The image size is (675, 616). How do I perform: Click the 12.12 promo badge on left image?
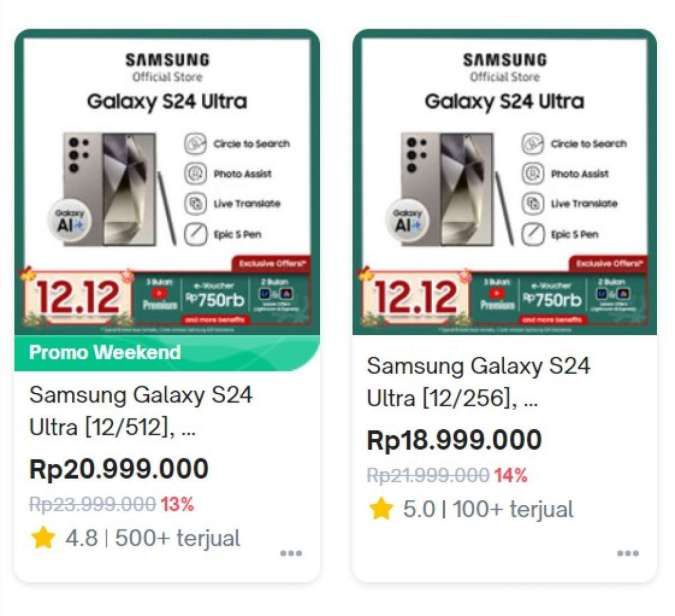[77, 297]
